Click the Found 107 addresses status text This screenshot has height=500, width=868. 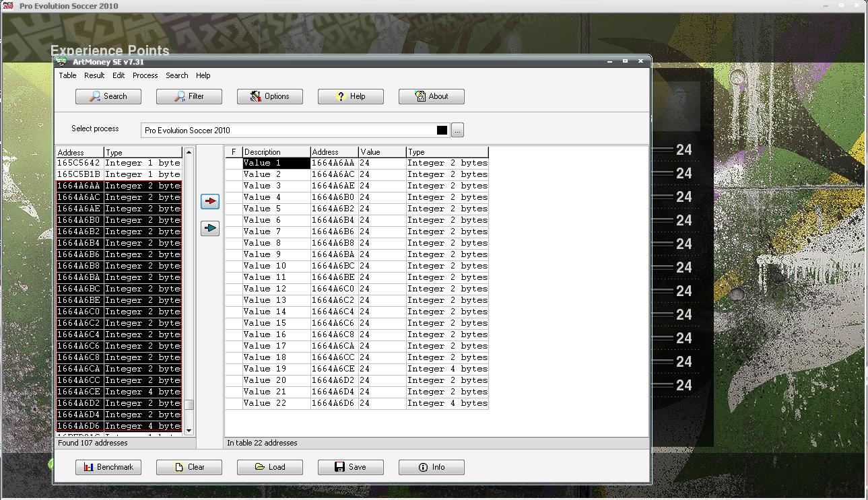[x=93, y=443]
